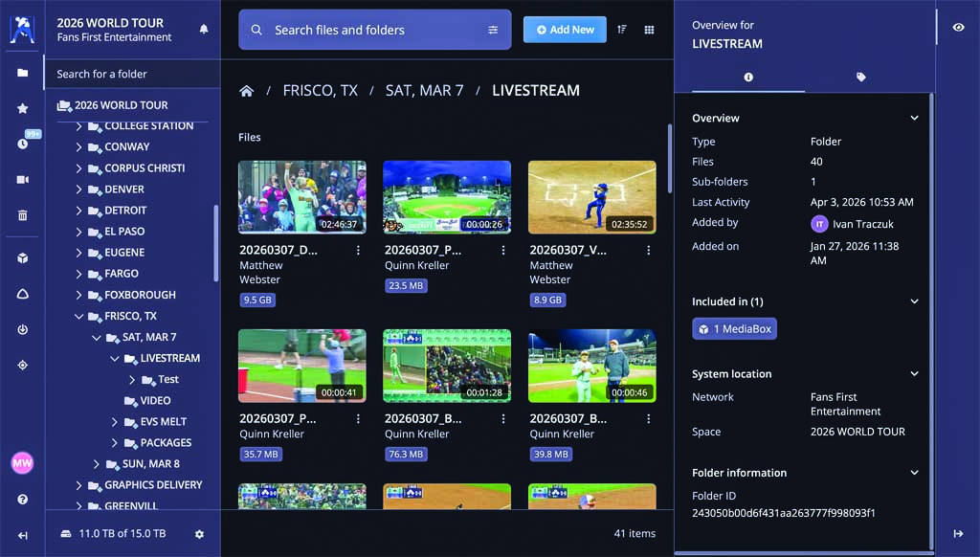Click the file list scrollbar

click(670, 158)
